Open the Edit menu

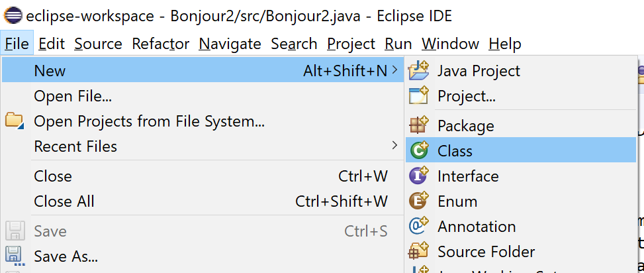point(52,44)
